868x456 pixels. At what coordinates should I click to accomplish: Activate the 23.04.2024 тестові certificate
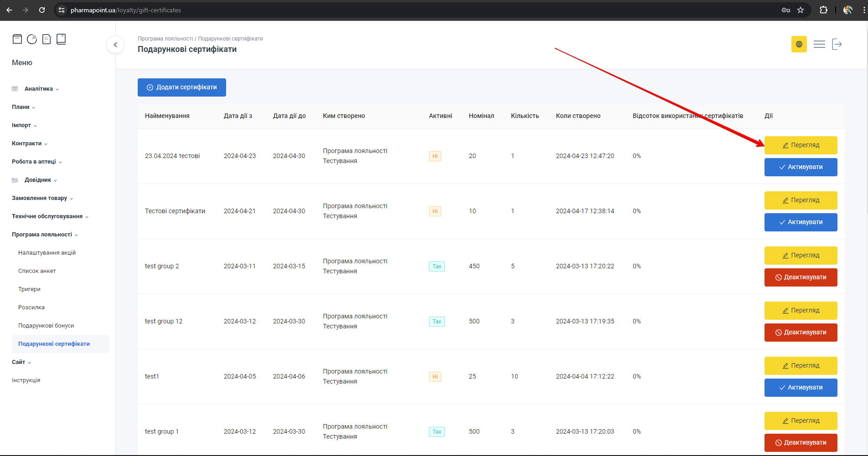(x=801, y=167)
